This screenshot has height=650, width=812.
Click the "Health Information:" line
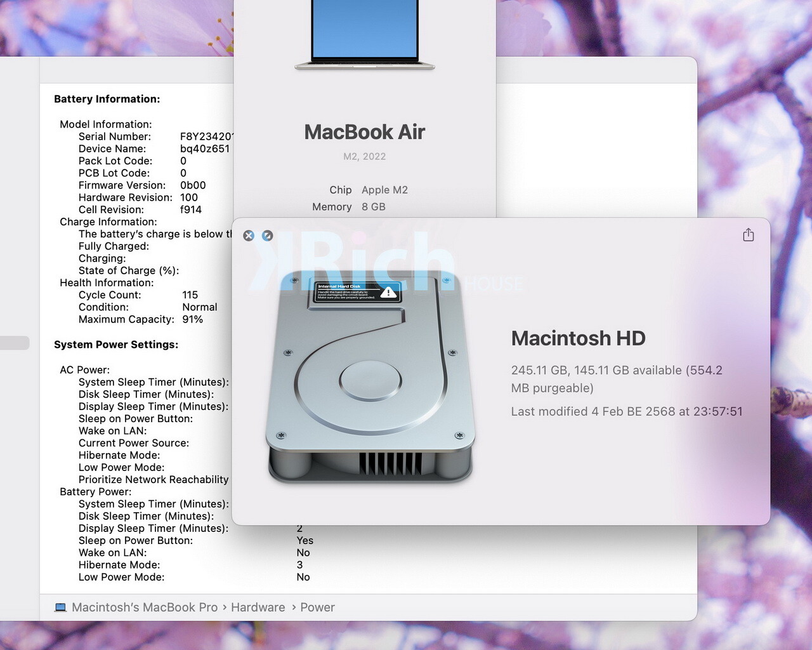click(107, 282)
